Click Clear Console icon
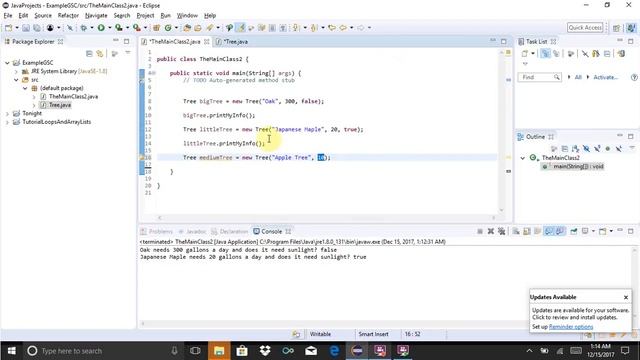The image size is (640, 360). [516, 231]
